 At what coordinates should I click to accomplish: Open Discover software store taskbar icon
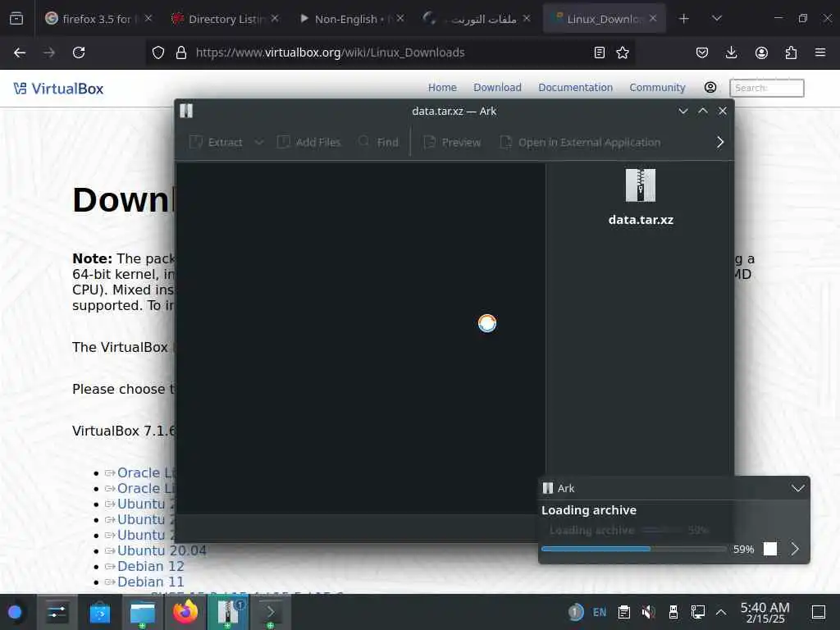pos(99,612)
